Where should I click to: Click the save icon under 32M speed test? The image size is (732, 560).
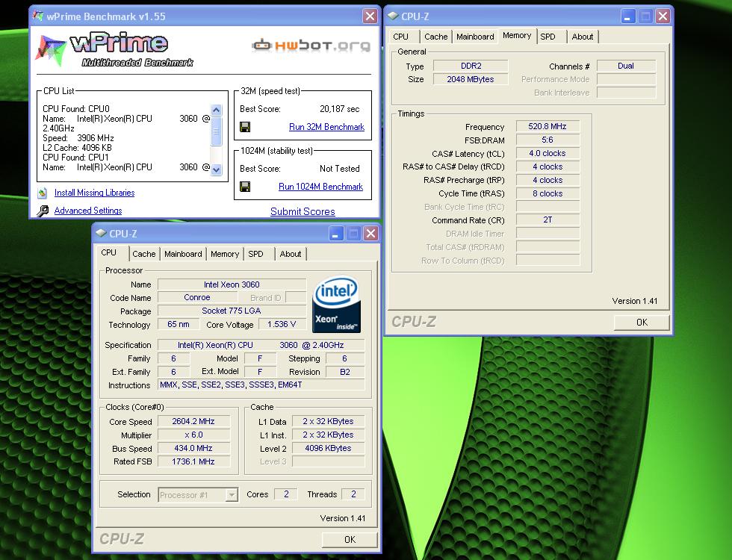click(x=245, y=127)
